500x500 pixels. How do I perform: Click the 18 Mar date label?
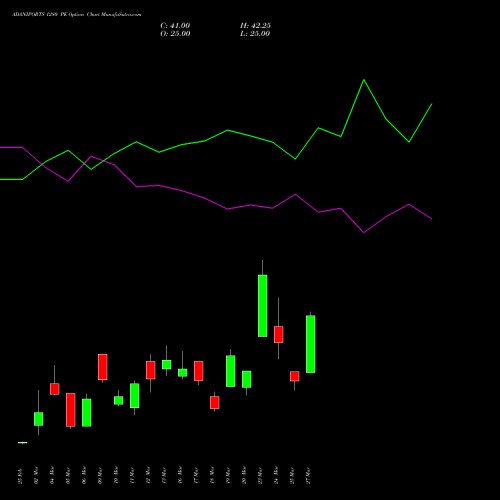(212, 475)
